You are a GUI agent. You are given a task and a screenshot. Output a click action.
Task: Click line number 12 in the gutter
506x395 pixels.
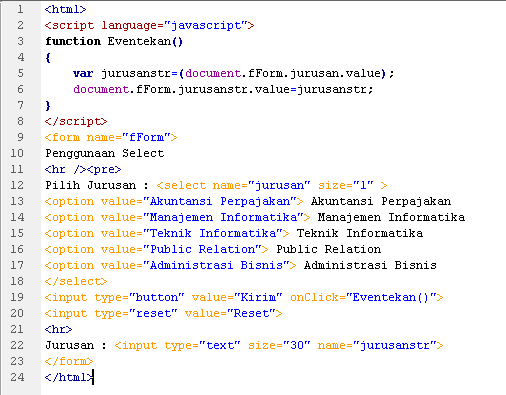click(x=17, y=185)
